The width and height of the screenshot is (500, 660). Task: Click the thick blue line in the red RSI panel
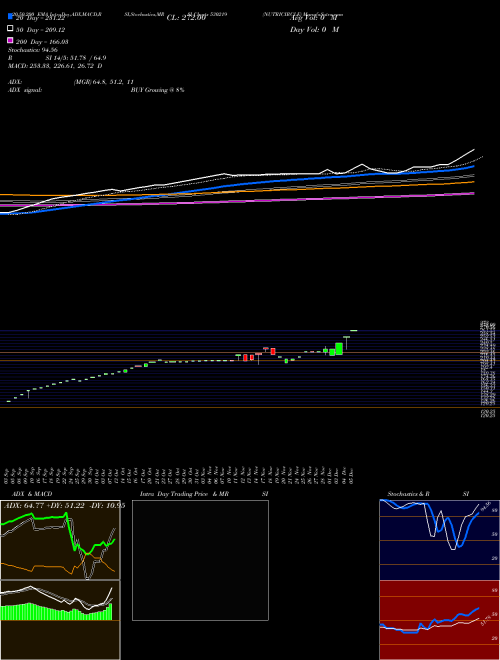pos(429,621)
